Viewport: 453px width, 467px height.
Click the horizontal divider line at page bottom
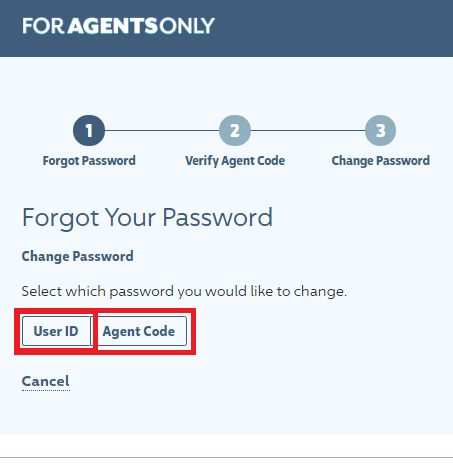226,457
